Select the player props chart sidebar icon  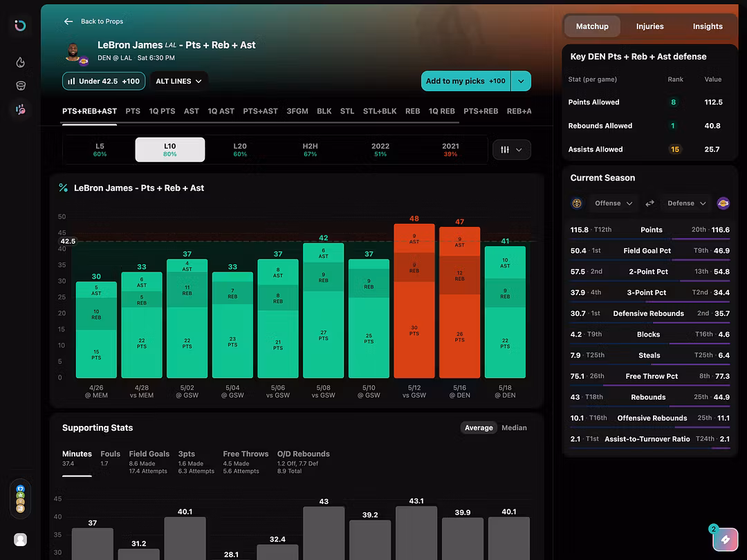[x=21, y=109]
